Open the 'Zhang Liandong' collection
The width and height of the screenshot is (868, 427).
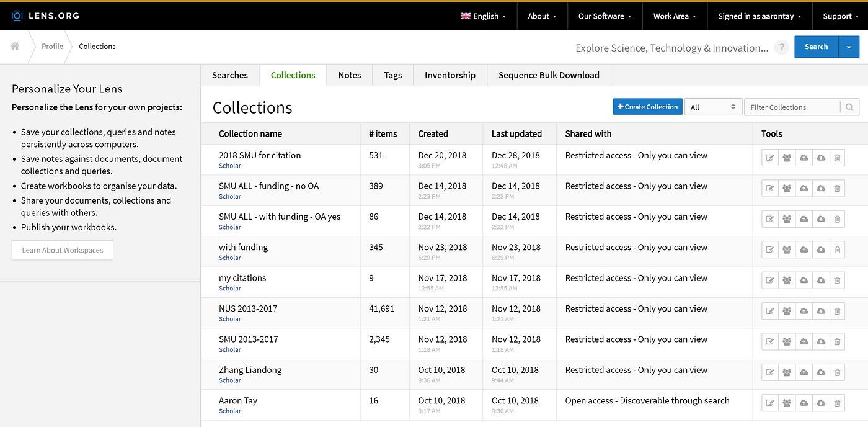coord(250,370)
